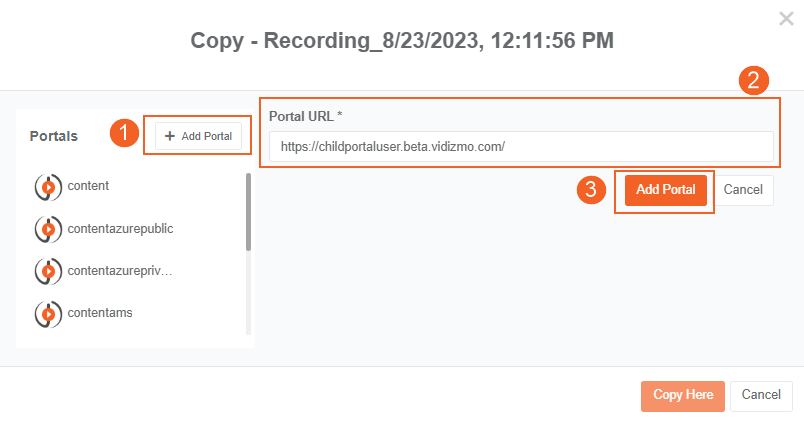Screen dimensions: 804x422
Task: Click the portal icon beside content
Action: (48, 187)
